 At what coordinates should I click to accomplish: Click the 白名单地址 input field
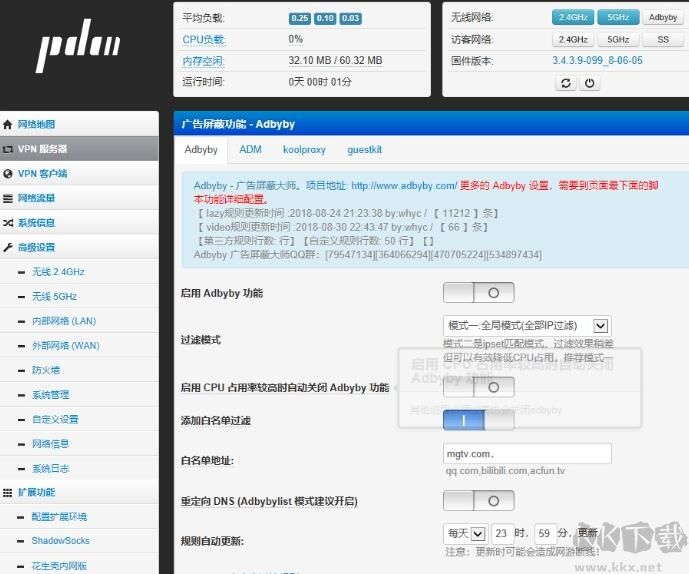[x=527, y=454]
